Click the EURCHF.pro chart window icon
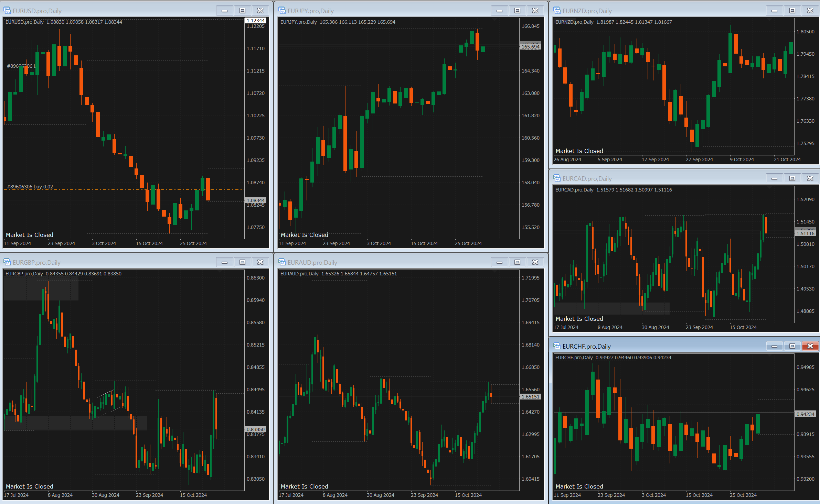This screenshot has width=820, height=504. 557,346
